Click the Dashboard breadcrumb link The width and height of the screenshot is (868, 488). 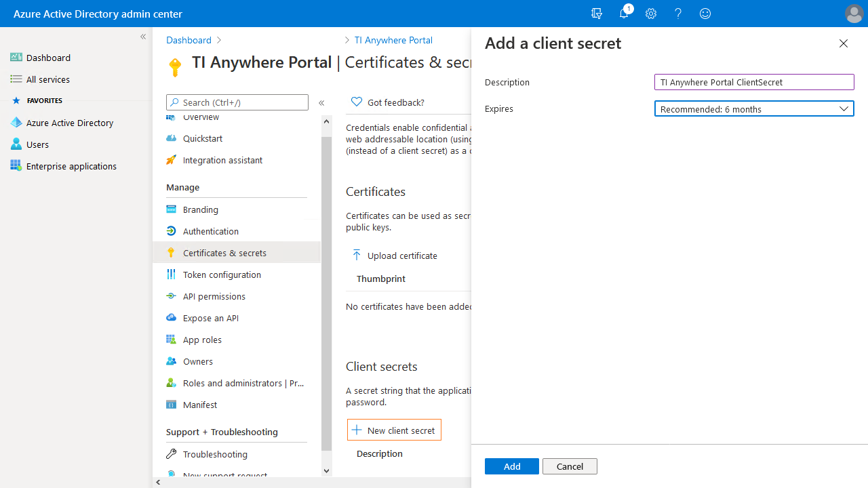tap(189, 40)
